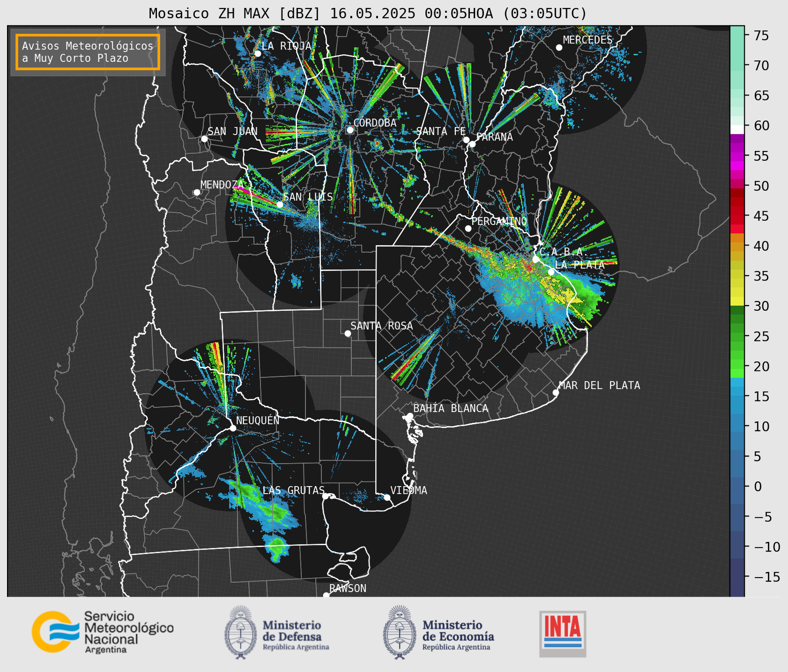Select the MERCEDES city label
Image resolution: width=788 pixels, height=672 pixels.
click(588, 40)
